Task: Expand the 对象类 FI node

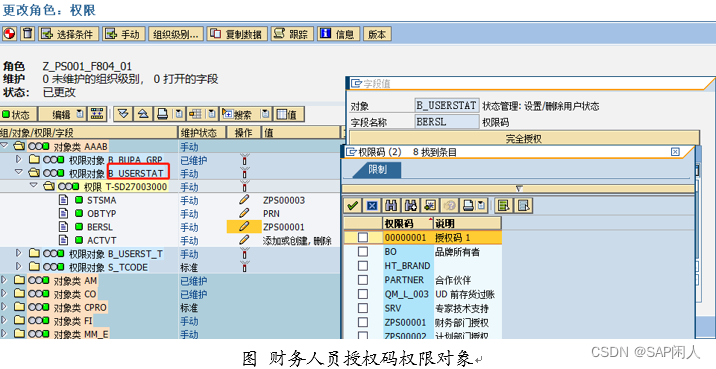Action: click(5, 320)
